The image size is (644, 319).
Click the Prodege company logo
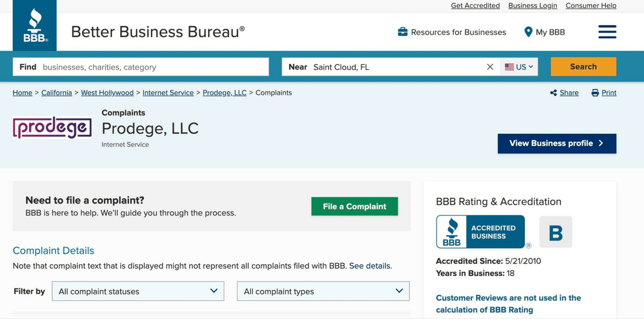pyautogui.click(x=52, y=128)
